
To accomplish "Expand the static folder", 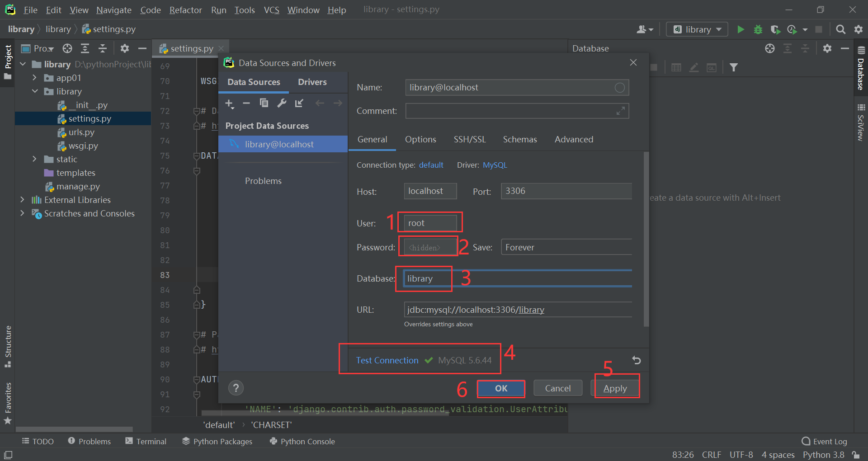I will point(34,159).
